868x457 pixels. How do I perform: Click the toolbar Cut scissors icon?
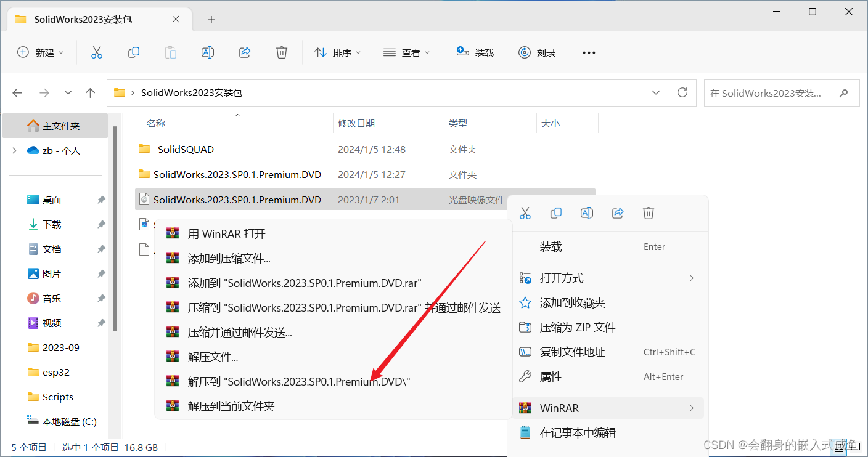[x=96, y=52]
